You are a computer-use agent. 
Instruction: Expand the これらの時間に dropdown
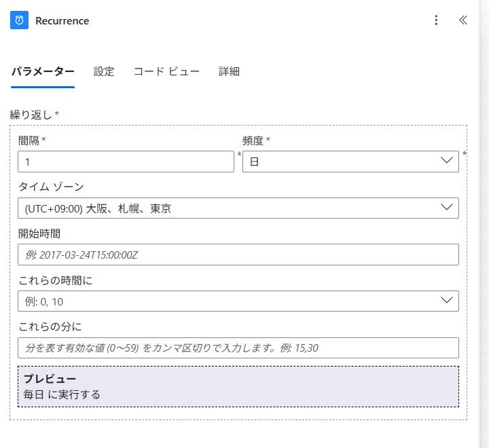click(x=238, y=301)
